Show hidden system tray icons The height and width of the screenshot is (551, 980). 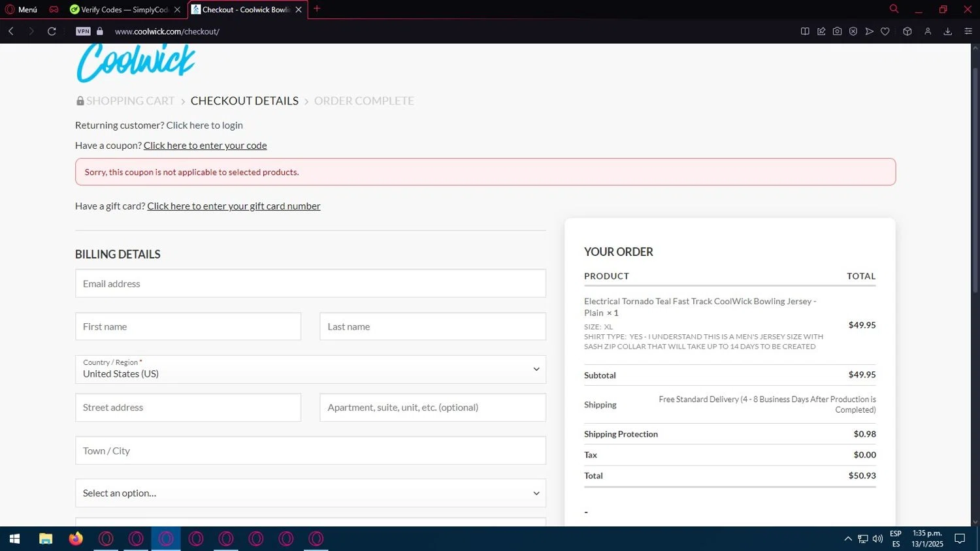pos(848,539)
